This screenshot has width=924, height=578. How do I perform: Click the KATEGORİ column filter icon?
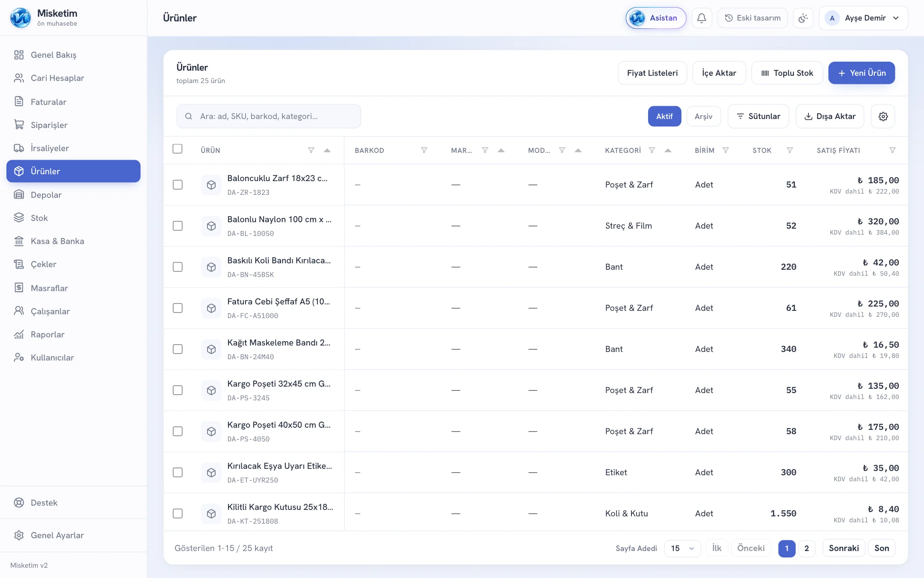tap(652, 150)
